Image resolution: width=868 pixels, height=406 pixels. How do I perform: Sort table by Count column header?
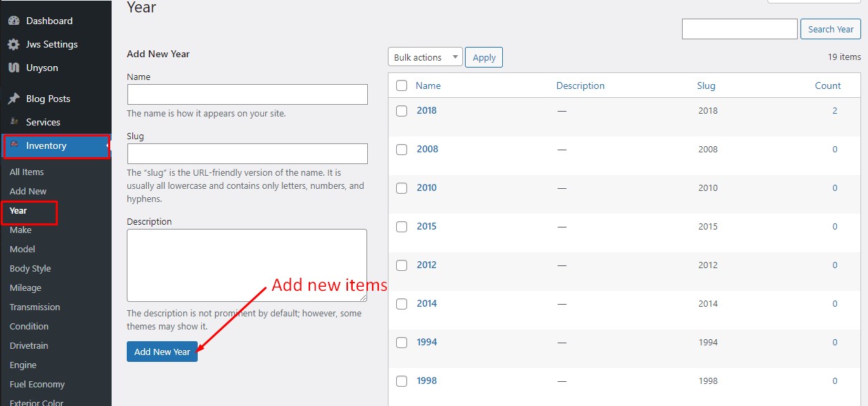[x=827, y=86]
